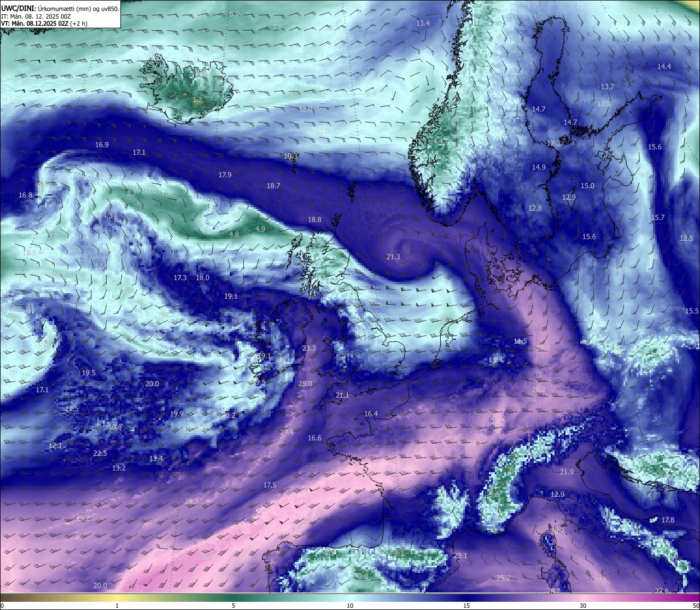This screenshot has height=610, width=700.
Task: Select the 21.3 value in the North Sea
Action: (x=393, y=257)
